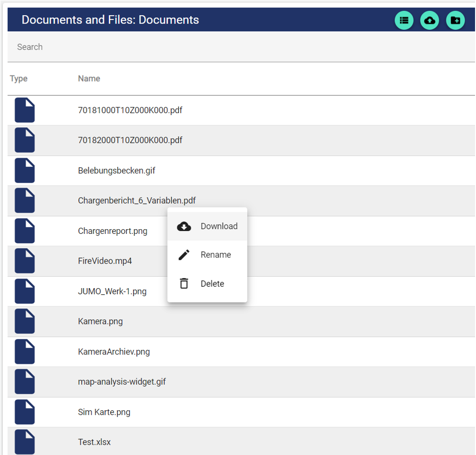The width and height of the screenshot is (476, 455).
Task: Click file icon beside FireVideo.mp4
Action: click(x=25, y=261)
